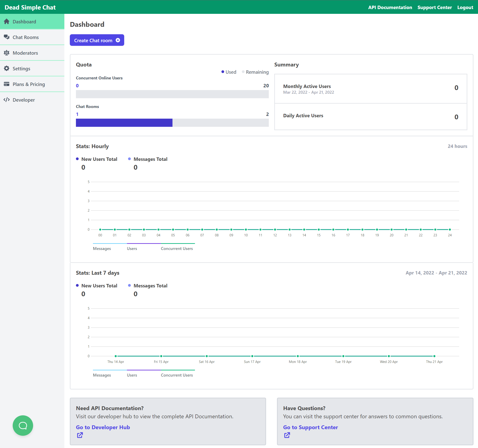Click the Chat Rooms speech bubbles icon
478x448 pixels.
pos(7,37)
